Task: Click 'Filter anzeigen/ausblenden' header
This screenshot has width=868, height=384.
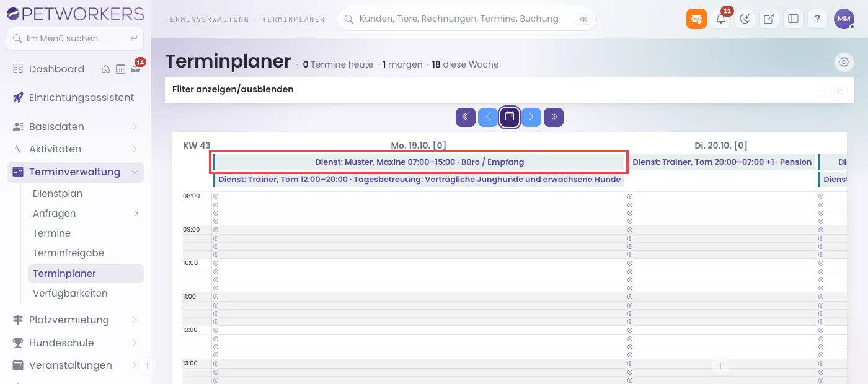Action: (232, 89)
